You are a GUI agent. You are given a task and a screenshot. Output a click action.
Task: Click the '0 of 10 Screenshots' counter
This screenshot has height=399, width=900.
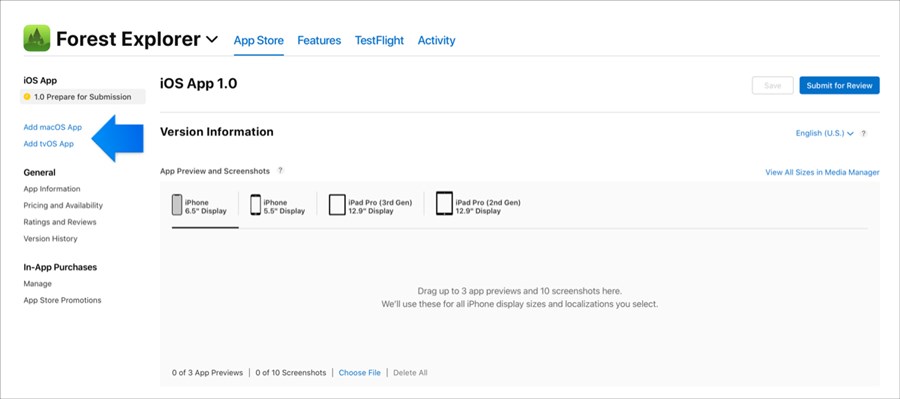(291, 373)
